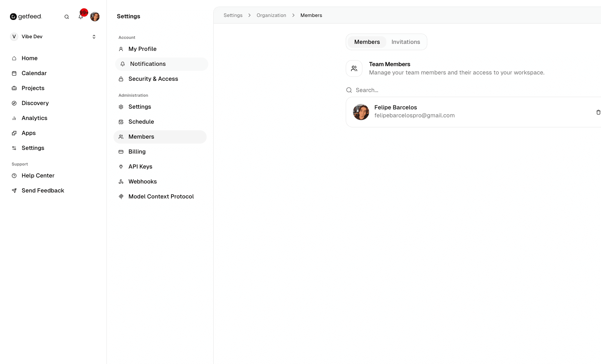Screen dimensions: 601x364
Task: Switch to the Invitations tab
Action: coord(406,42)
